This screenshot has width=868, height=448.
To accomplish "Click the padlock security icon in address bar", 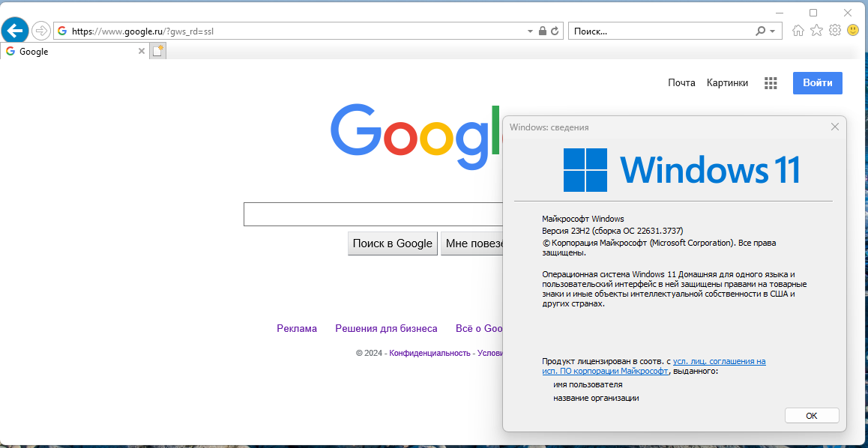I will pyautogui.click(x=543, y=31).
